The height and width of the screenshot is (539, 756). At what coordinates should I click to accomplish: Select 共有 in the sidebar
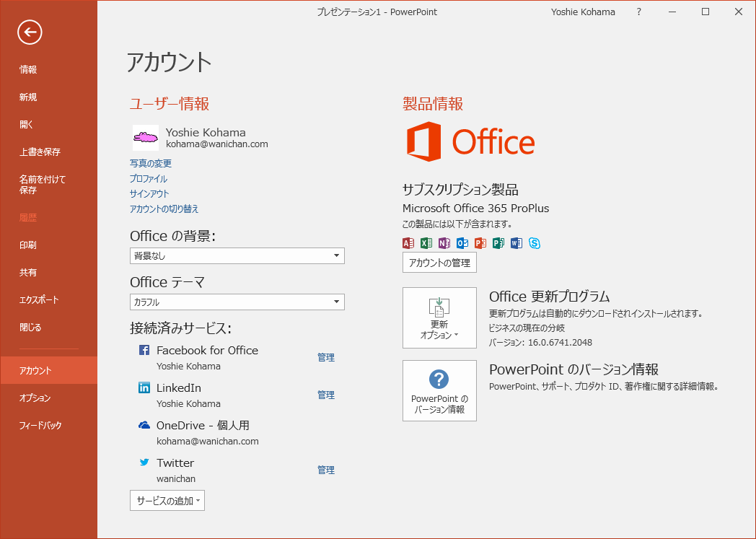[28, 273]
